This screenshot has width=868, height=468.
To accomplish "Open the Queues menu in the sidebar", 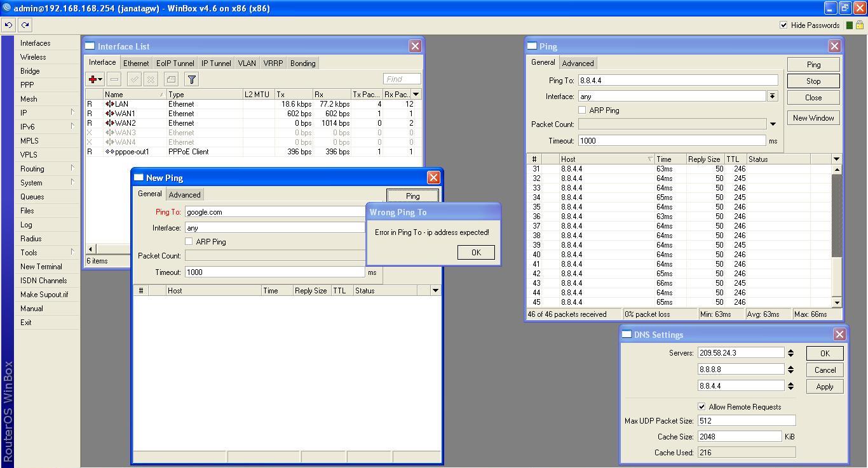I will (x=32, y=197).
